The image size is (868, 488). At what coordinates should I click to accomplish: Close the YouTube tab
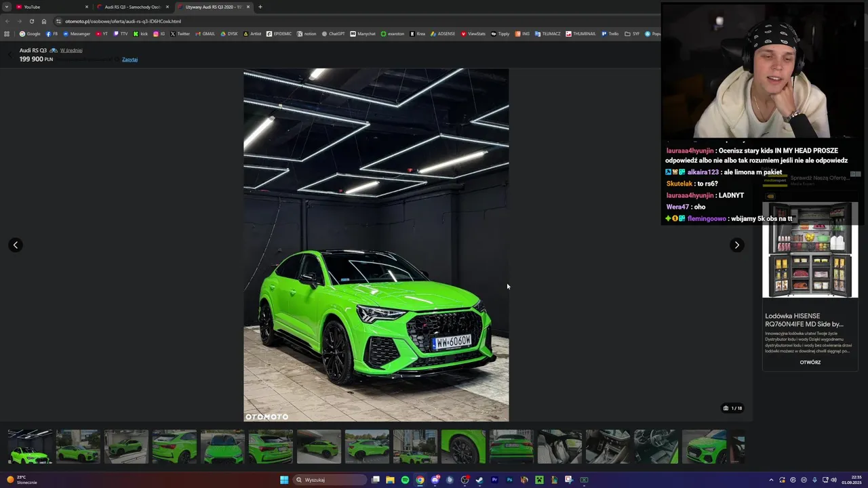pos(87,7)
